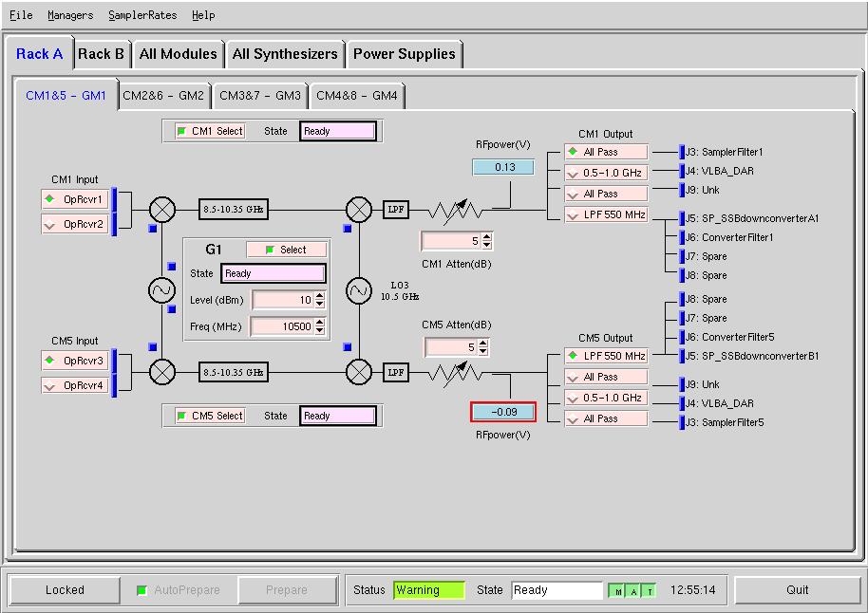This screenshot has height=613, width=868.
Task: Select CM1 Output LPF 550 MHz
Action: pyautogui.click(x=606, y=214)
